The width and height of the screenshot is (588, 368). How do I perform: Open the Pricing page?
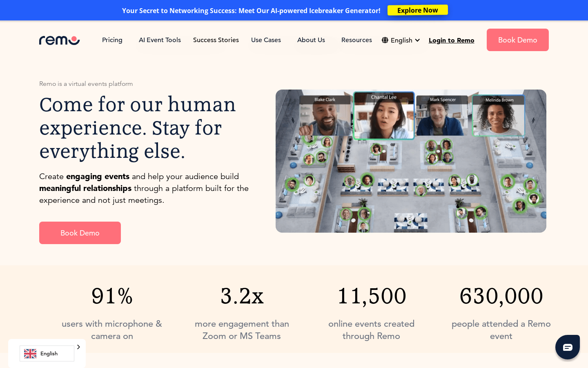coord(112,40)
